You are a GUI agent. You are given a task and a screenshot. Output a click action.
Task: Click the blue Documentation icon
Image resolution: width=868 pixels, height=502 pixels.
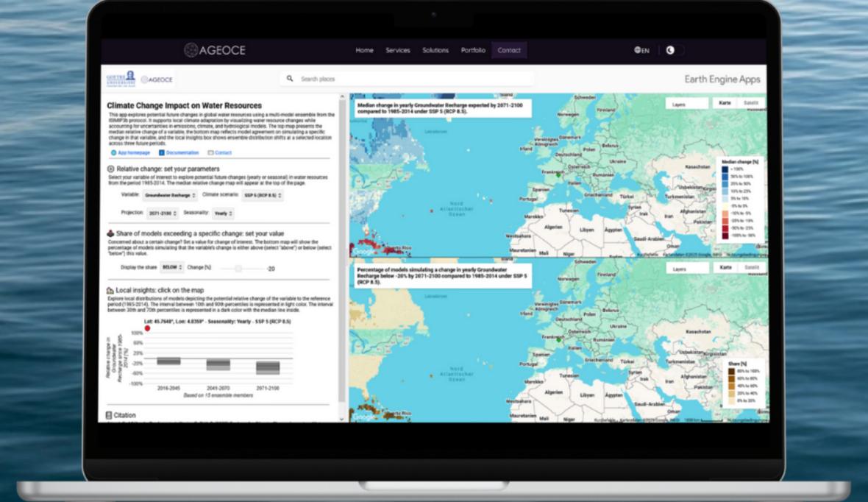click(162, 153)
